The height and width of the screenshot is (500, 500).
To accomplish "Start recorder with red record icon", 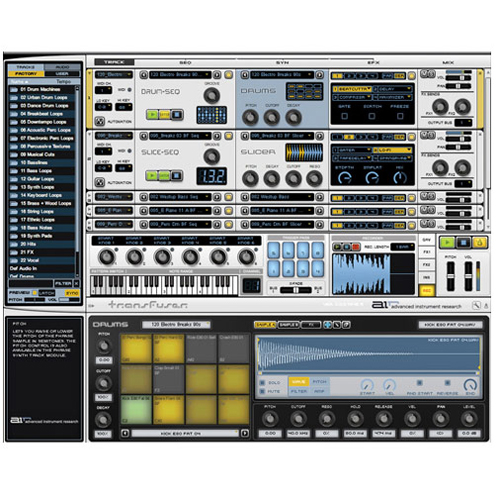I will [356, 247].
